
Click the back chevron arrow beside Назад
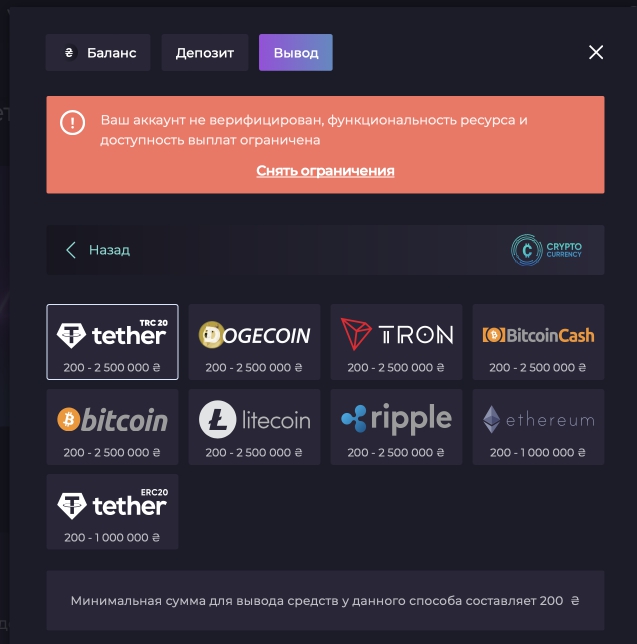(71, 250)
